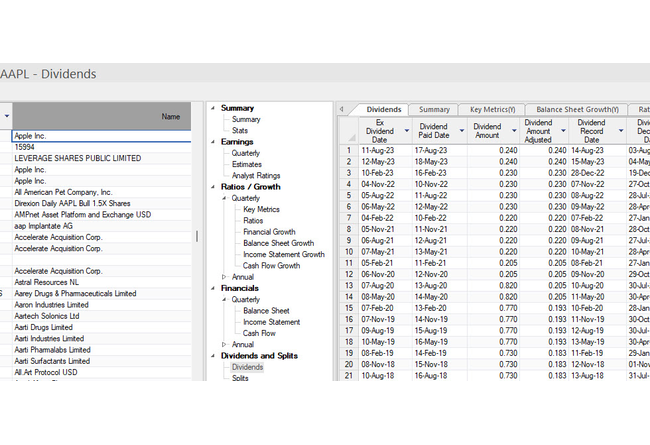Open Balance Sheet Growth in the tree
This screenshot has height=445, width=650.
coord(279,243)
